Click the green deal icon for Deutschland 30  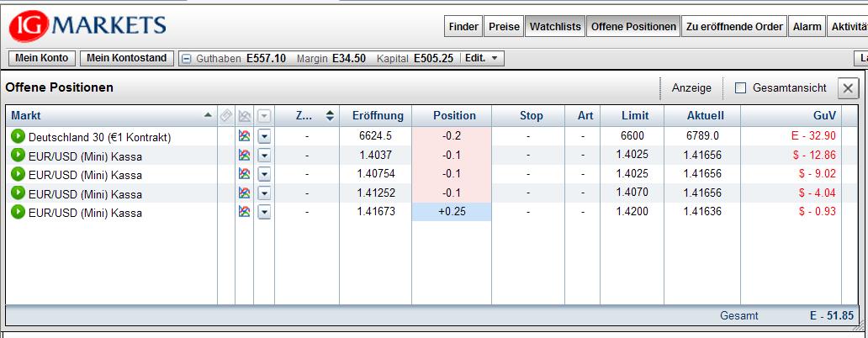pyautogui.click(x=18, y=136)
